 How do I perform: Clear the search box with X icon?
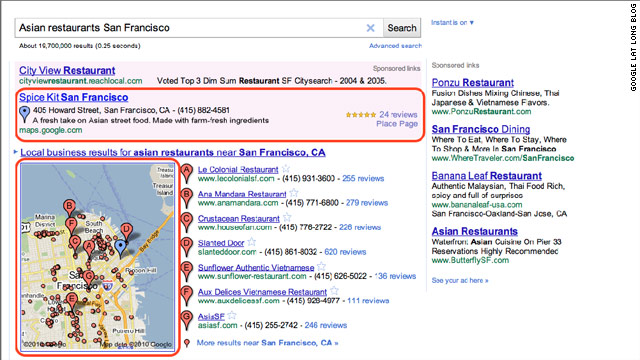click(x=370, y=28)
